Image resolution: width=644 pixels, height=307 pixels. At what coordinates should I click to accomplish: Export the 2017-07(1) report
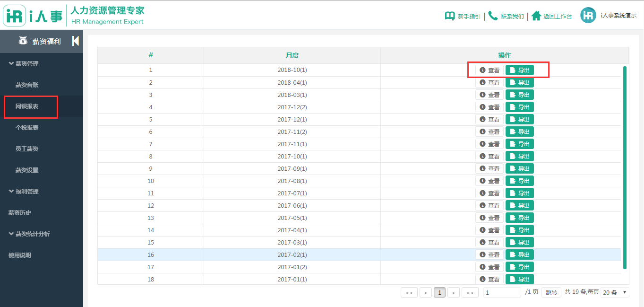coord(520,193)
